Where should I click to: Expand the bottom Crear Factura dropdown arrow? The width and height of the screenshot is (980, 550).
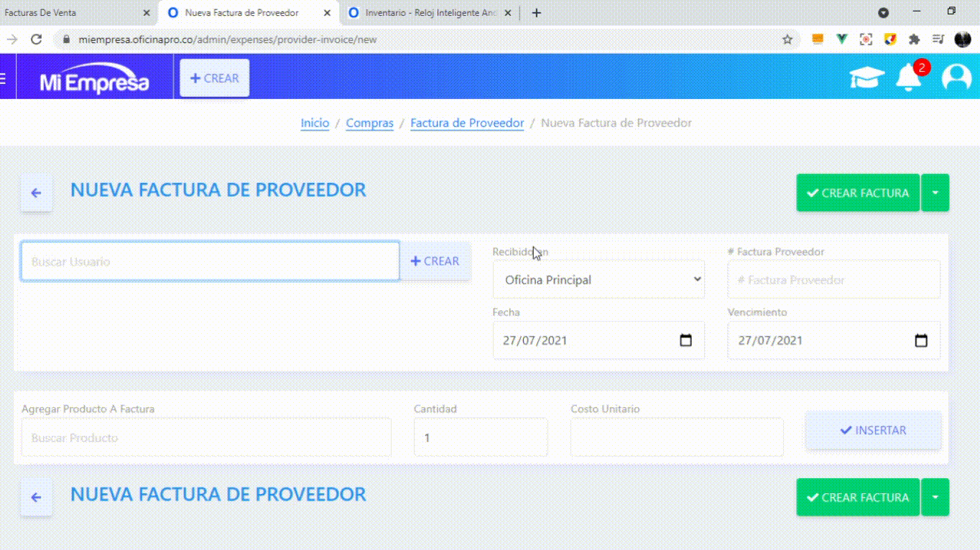(x=935, y=497)
